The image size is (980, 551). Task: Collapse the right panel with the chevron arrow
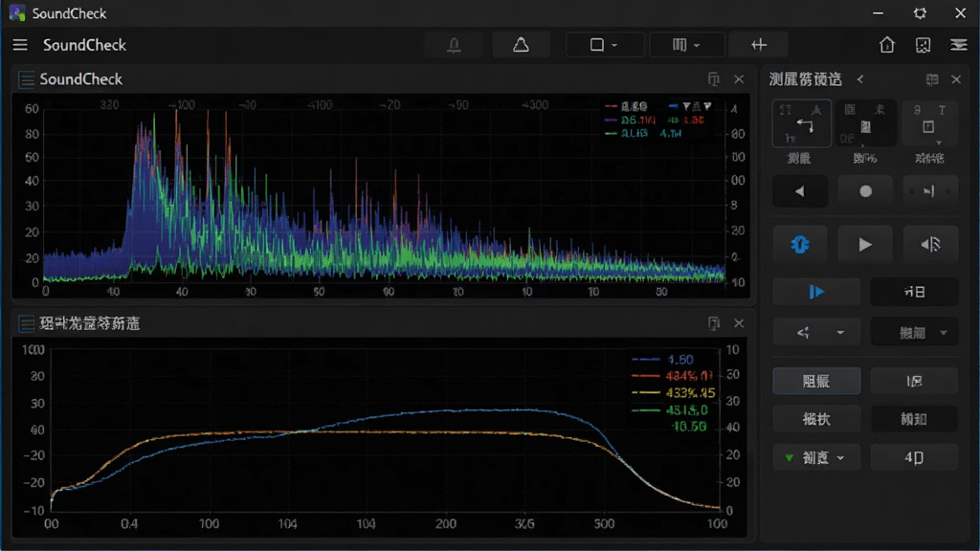coord(860,79)
